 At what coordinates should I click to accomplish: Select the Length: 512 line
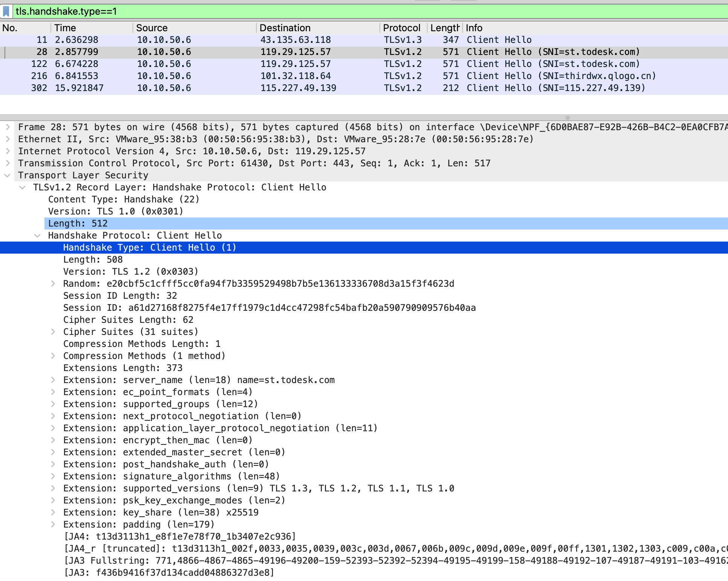click(x=386, y=224)
